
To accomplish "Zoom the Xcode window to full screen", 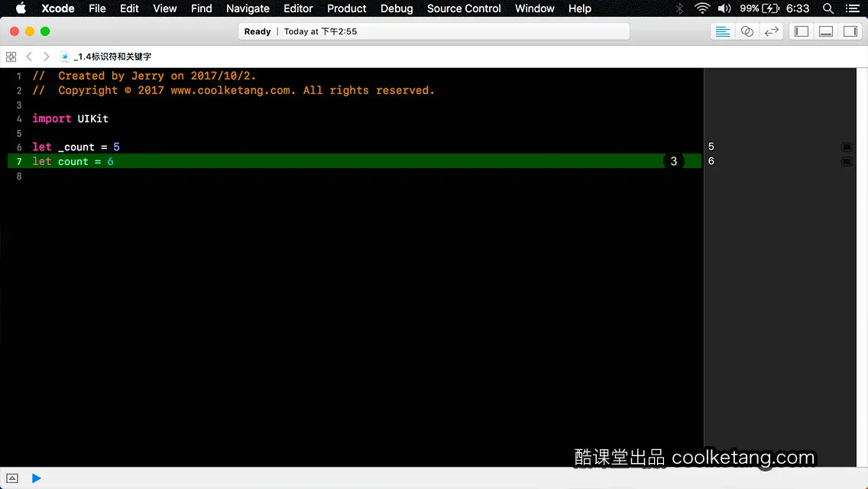I will click(x=45, y=31).
